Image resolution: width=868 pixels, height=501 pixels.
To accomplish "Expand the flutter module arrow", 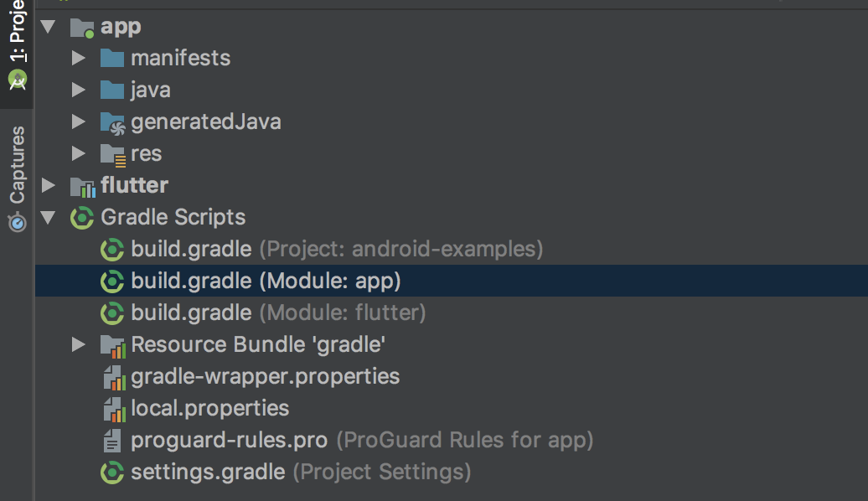I will (48, 186).
